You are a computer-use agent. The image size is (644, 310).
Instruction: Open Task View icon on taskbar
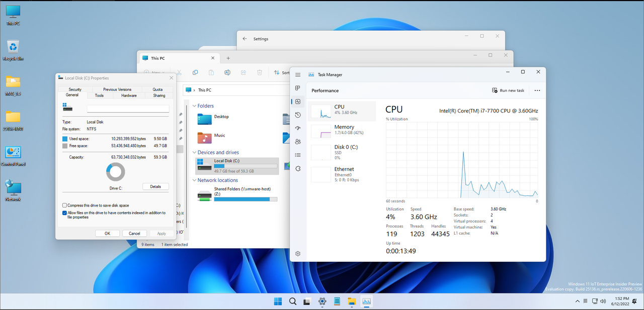click(307, 301)
